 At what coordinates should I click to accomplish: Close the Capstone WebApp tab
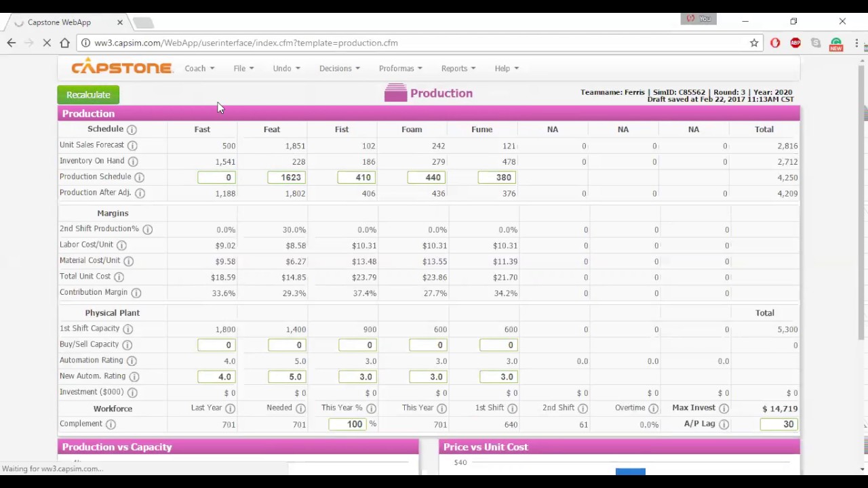(x=120, y=22)
